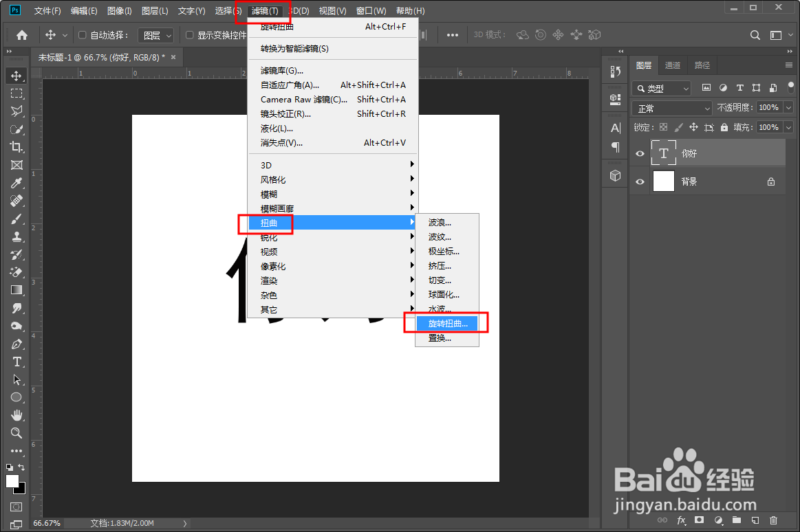The height and width of the screenshot is (532, 800).
Task: Select the Horizontal Type tool
Action: pyautogui.click(x=17, y=362)
